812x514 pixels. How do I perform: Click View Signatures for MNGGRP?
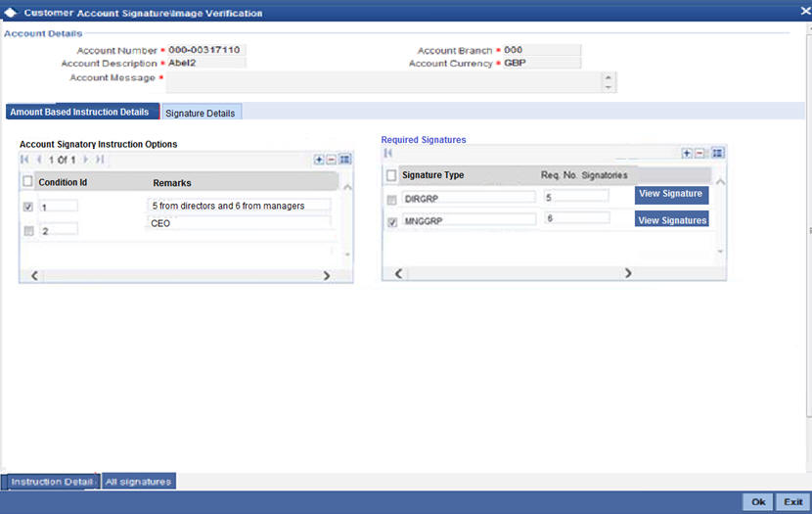pyautogui.click(x=672, y=219)
